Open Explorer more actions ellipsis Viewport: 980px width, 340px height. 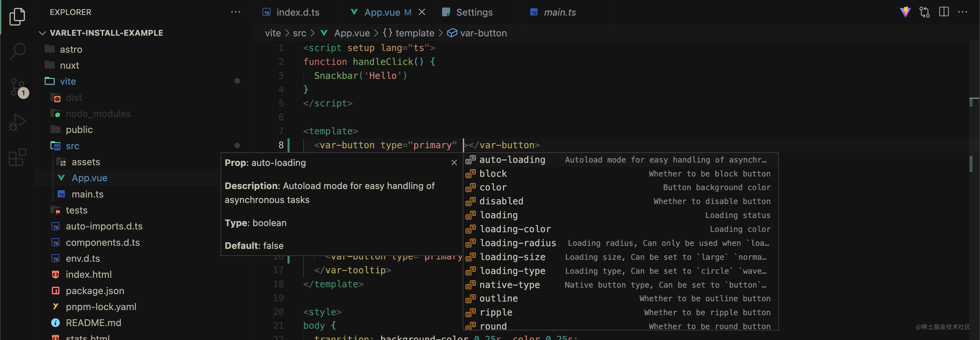tap(235, 12)
